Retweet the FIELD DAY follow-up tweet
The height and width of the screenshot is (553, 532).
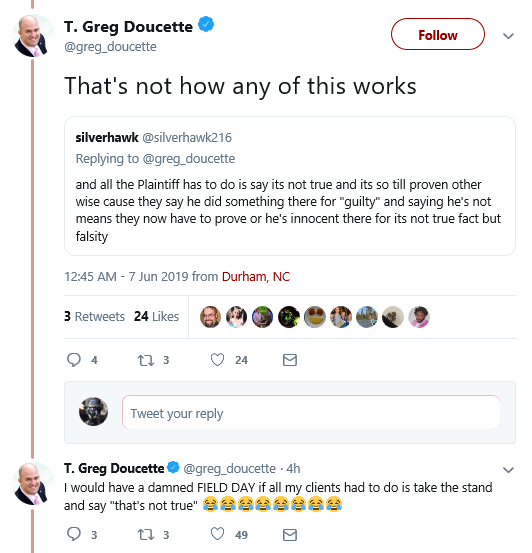tap(146, 535)
